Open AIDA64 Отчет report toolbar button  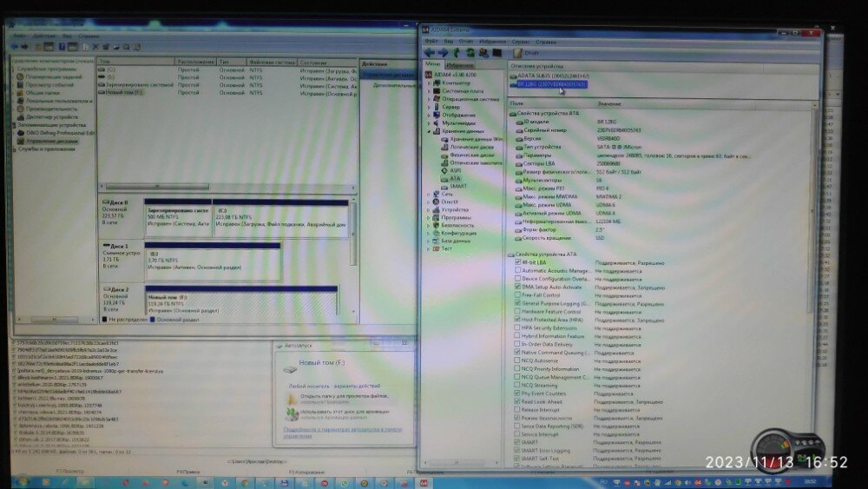pos(526,53)
